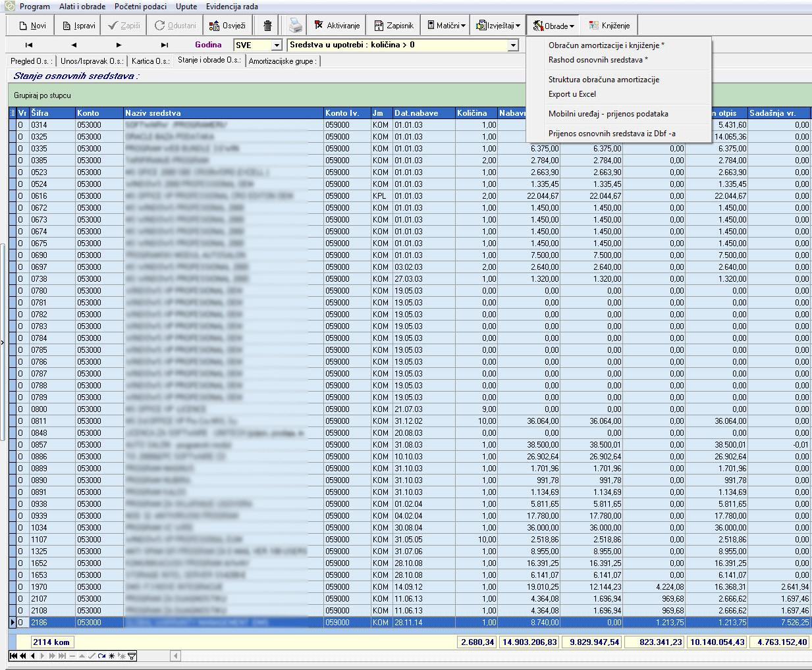
Task: Click the Dat.nabave column header
Action: tap(424, 113)
